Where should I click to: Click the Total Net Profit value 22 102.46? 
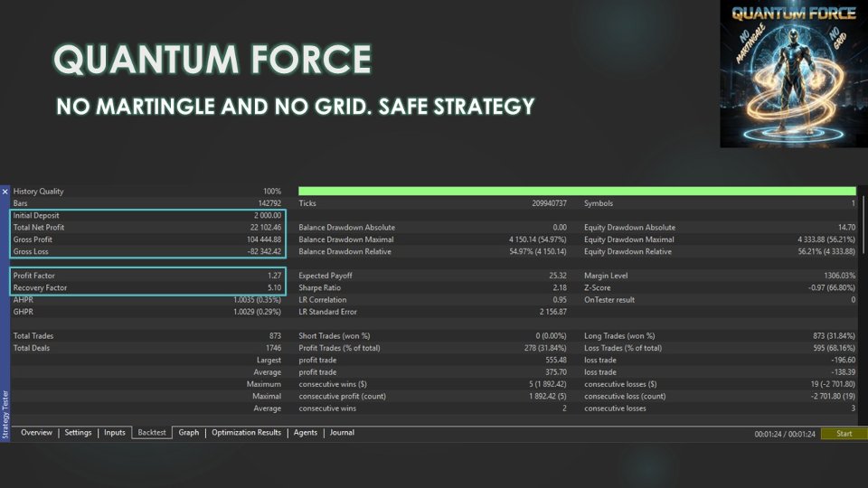(266, 228)
